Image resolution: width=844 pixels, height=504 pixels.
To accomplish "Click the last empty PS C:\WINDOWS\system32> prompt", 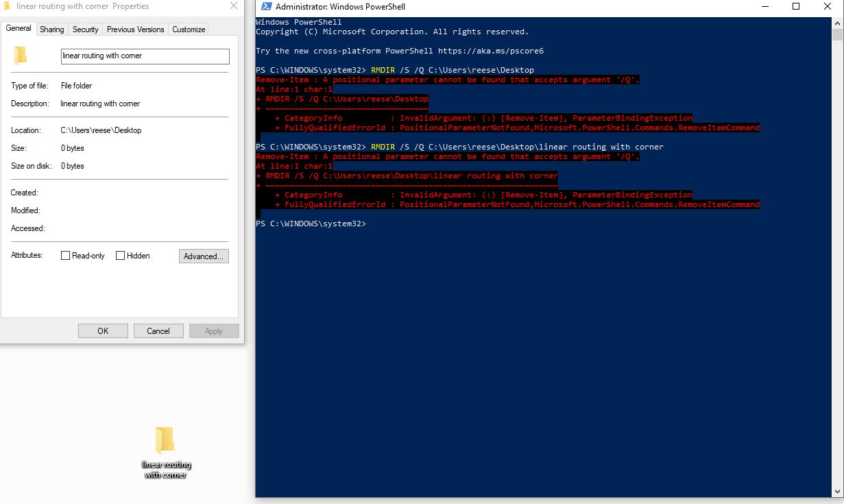I will click(x=311, y=224).
